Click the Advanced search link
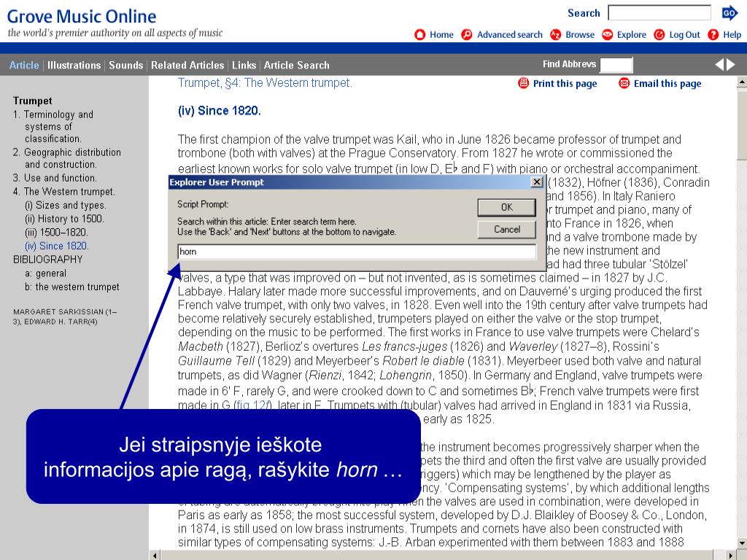Viewport: 747px width, 560px height. tap(510, 35)
